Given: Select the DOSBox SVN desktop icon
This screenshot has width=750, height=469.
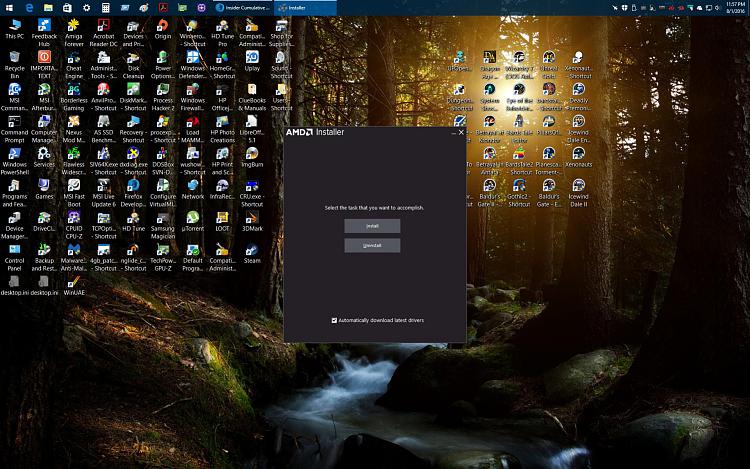Looking at the screenshot, I should click(x=163, y=161).
